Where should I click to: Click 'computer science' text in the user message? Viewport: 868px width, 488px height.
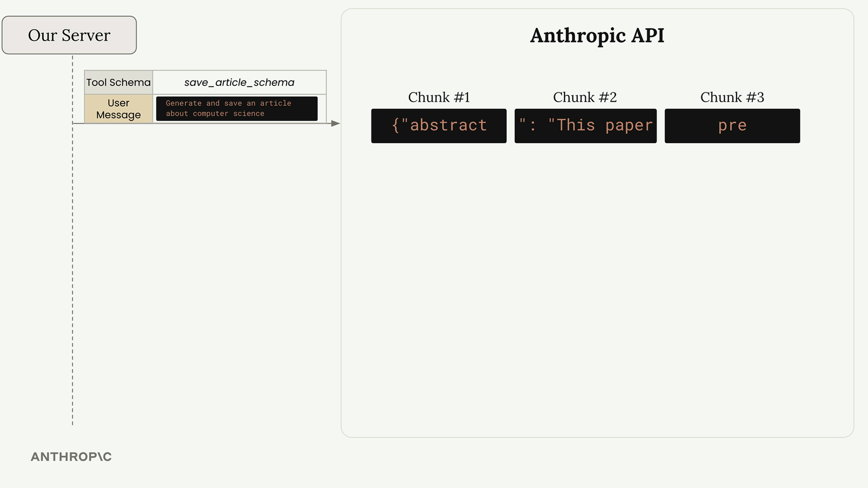[228, 113]
